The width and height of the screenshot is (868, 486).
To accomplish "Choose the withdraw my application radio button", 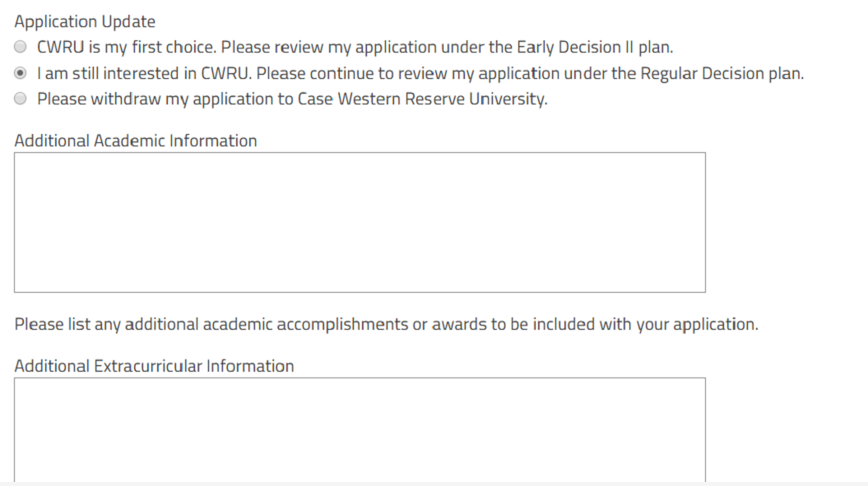I will point(21,100).
